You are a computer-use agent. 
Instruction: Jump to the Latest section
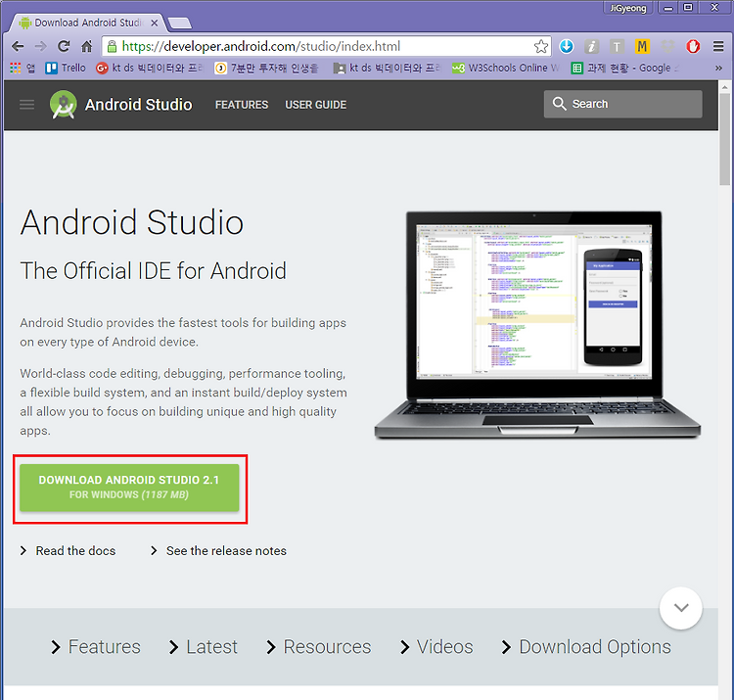pyautogui.click(x=204, y=646)
